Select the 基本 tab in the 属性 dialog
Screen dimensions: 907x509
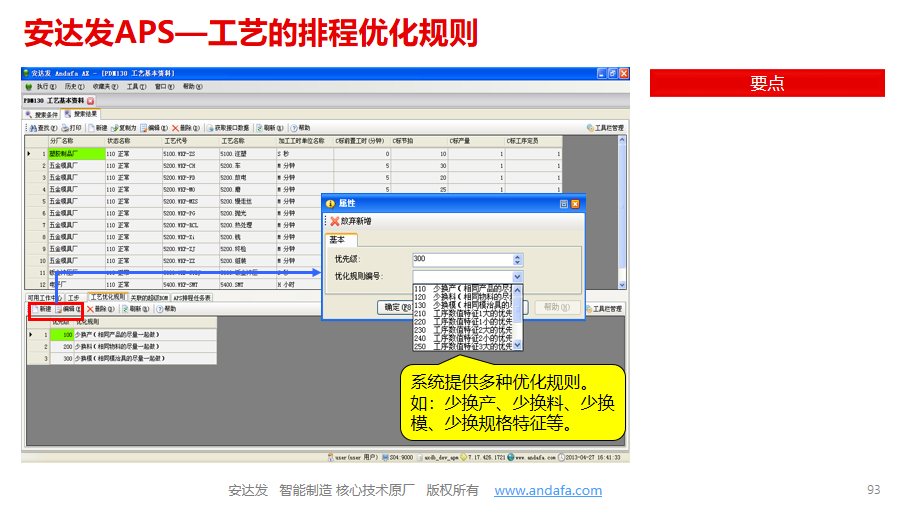342,239
